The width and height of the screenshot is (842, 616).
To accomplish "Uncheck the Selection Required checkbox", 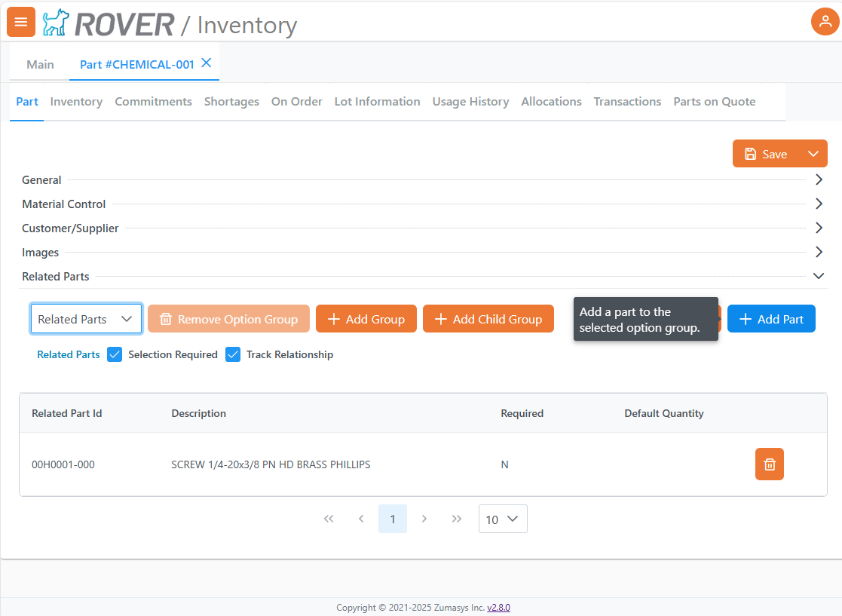I will point(115,354).
